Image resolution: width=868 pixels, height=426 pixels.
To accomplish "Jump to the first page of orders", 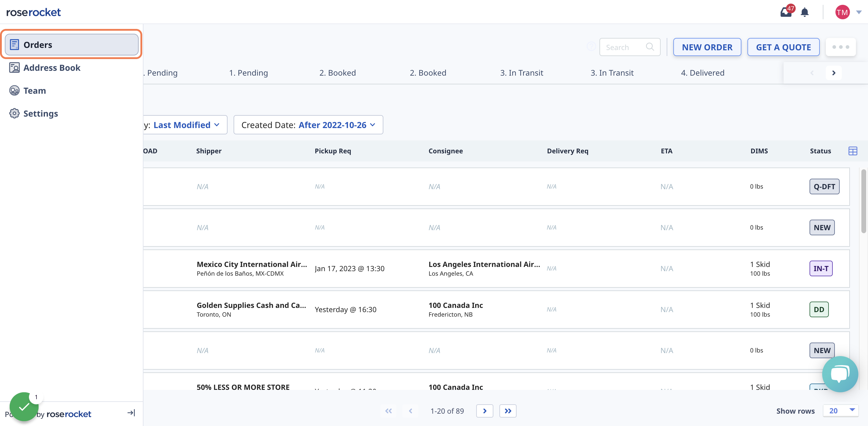I will click(388, 411).
